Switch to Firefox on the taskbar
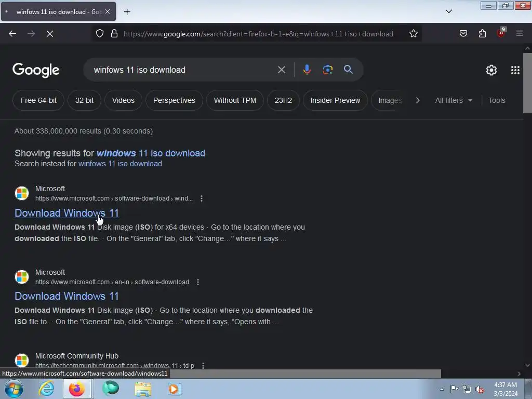This screenshot has width=532, height=399. [x=77, y=389]
